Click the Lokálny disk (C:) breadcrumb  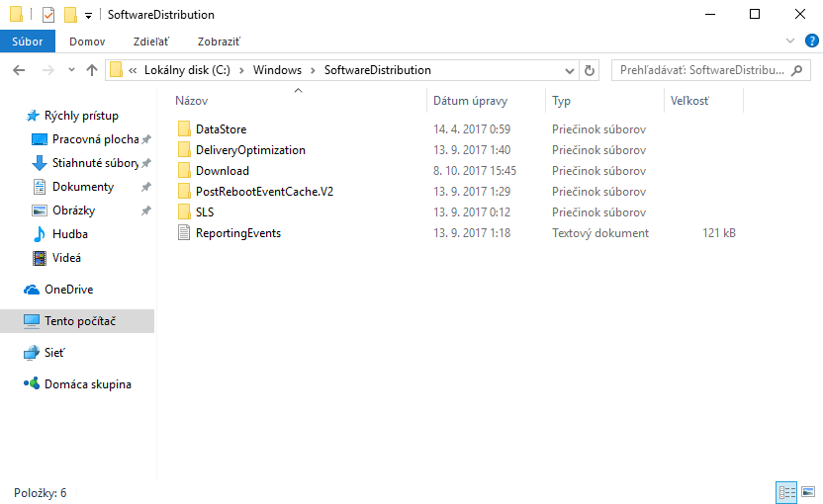click(x=187, y=70)
